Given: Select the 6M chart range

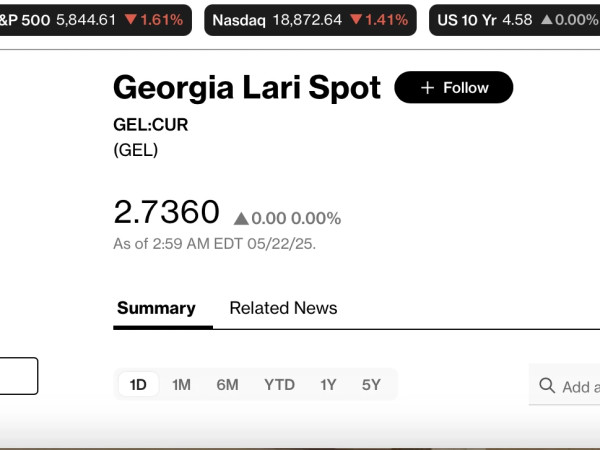Looking at the screenshot, I should tap(227, 384).
